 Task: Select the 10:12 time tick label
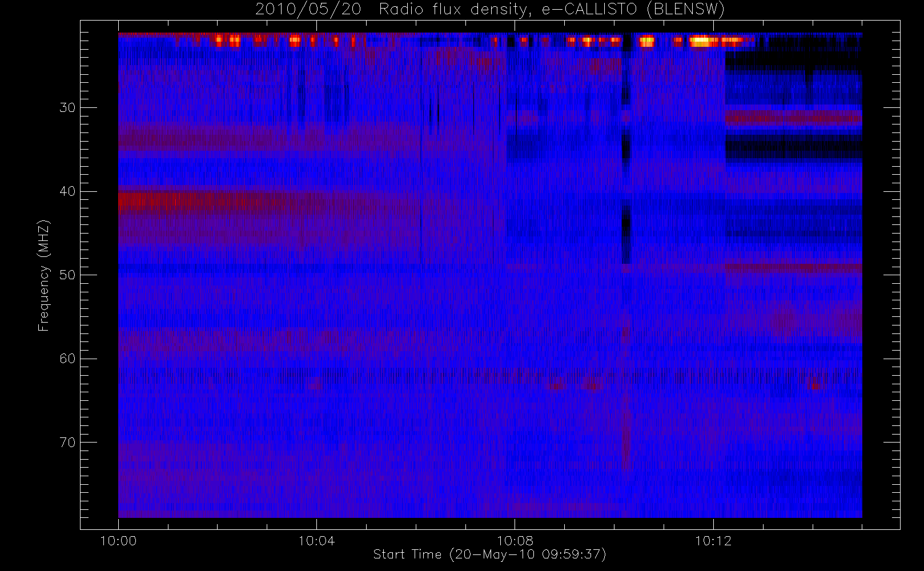[713, 541]
